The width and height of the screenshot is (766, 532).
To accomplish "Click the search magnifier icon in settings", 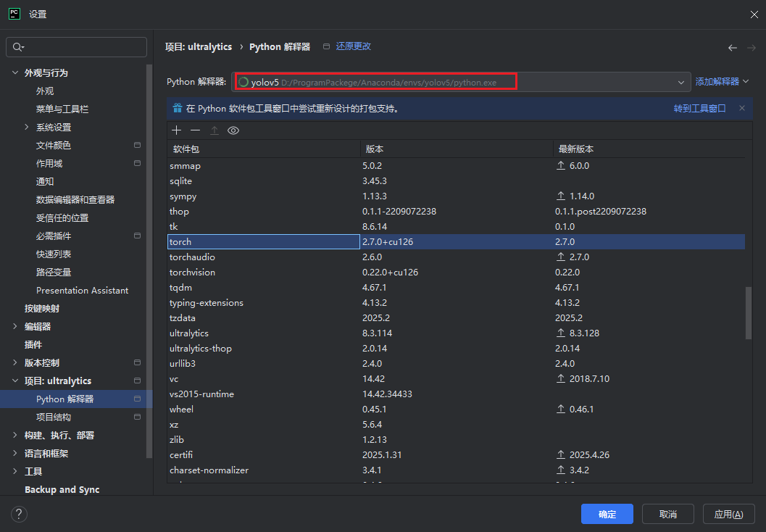I will click(18, 47).
